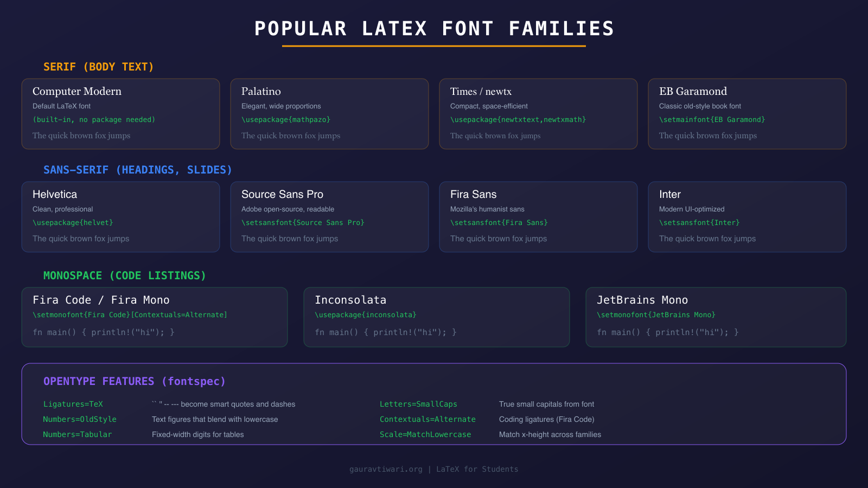Click the \usepackage{mathpazo} code snippet
Image resolution: width=868 pixels, height=488 pixels.
click(x=286, y=119)
